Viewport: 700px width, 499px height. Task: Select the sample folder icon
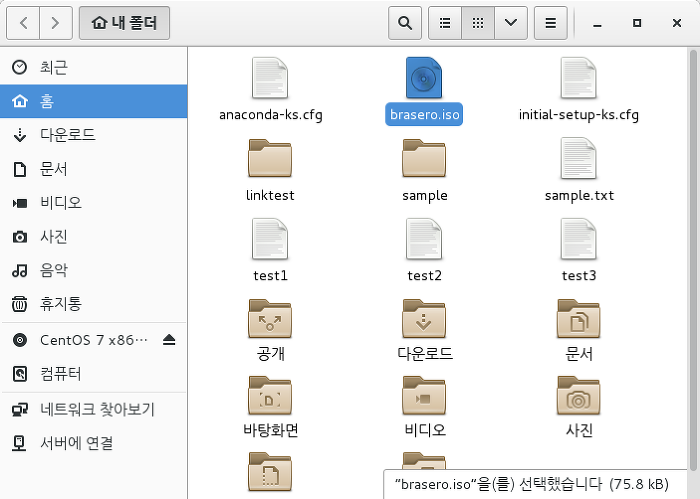424,158
